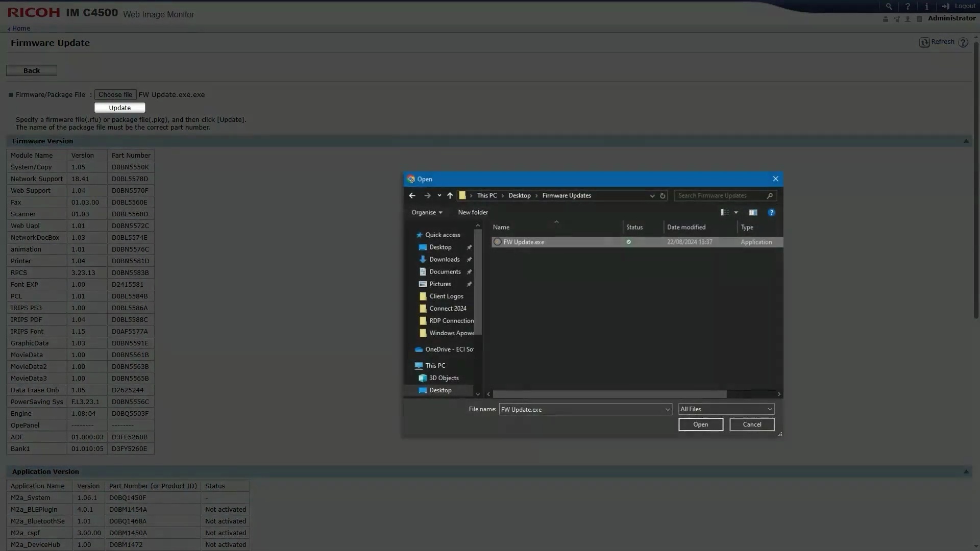Click the printer status icon beside Administrator

(886, 19)
